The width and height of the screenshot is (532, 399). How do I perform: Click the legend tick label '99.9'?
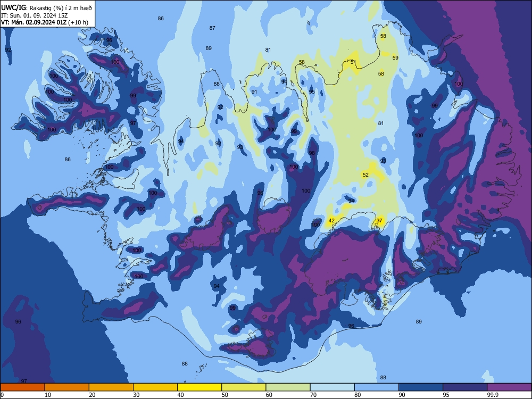pyautogui.click(x=493, y=395)
